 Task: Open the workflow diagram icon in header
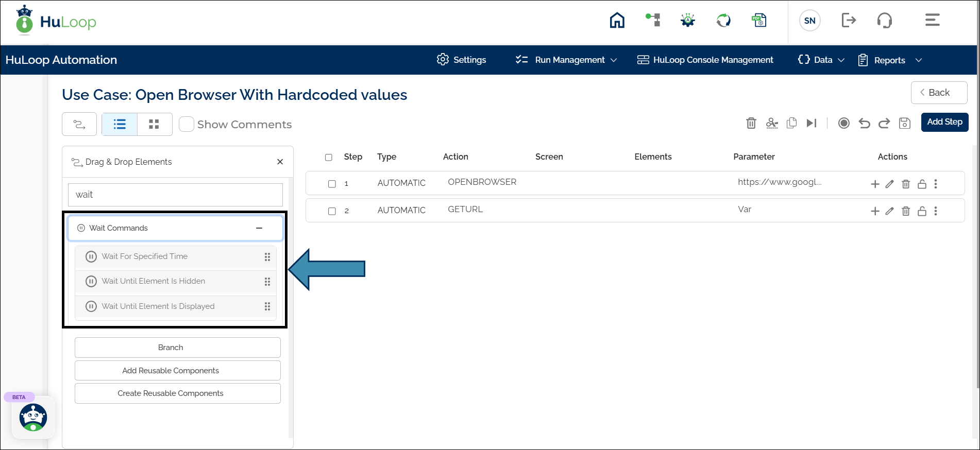(653, 20)
